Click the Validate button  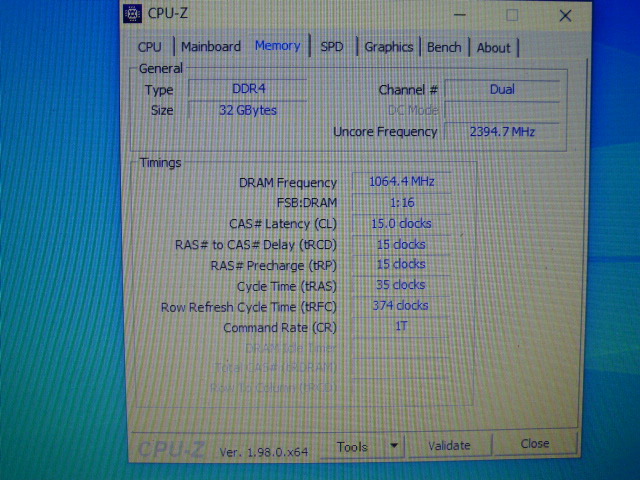(x=449, y=445)
